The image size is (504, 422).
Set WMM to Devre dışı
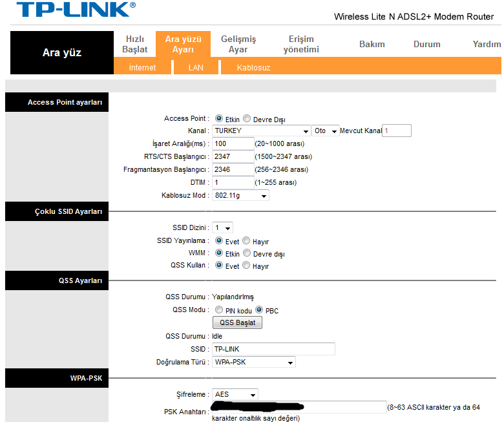coord(247,253)
